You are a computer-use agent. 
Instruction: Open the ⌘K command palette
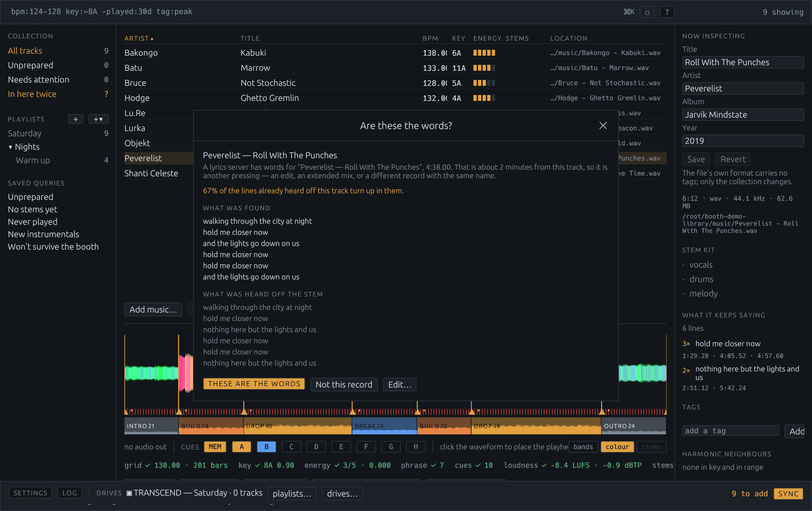(629, 12)
